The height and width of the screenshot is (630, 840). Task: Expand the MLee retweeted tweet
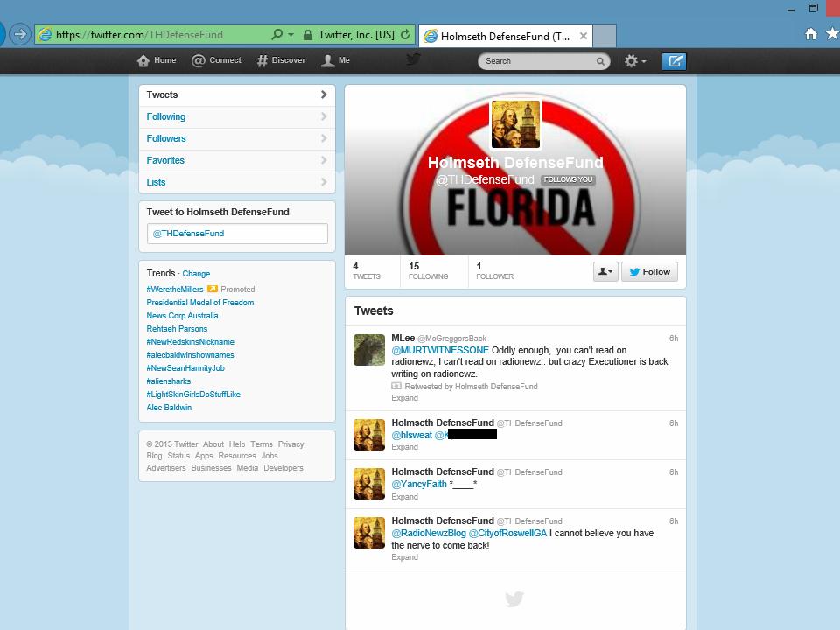404,398
